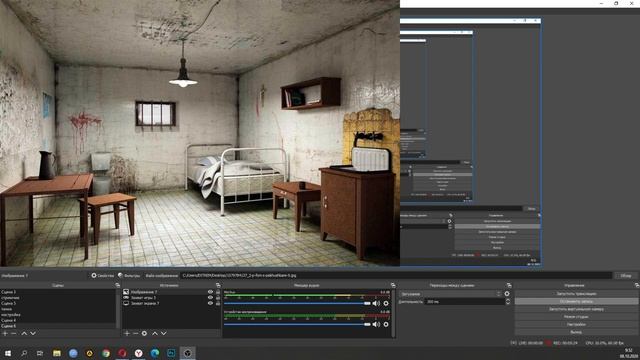Move the selected scene down
The height and width of the screenshot is (360, 640).
coord(33,333)
